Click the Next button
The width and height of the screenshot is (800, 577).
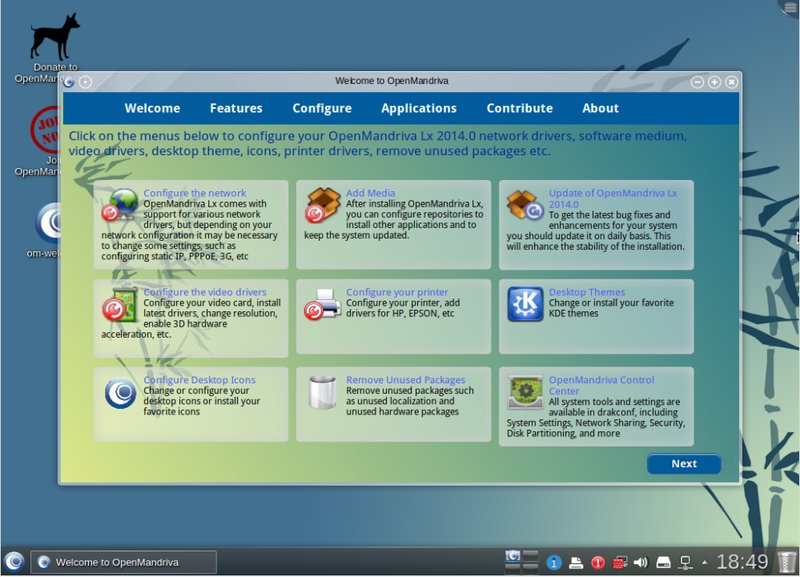click(x=684, y=464)
